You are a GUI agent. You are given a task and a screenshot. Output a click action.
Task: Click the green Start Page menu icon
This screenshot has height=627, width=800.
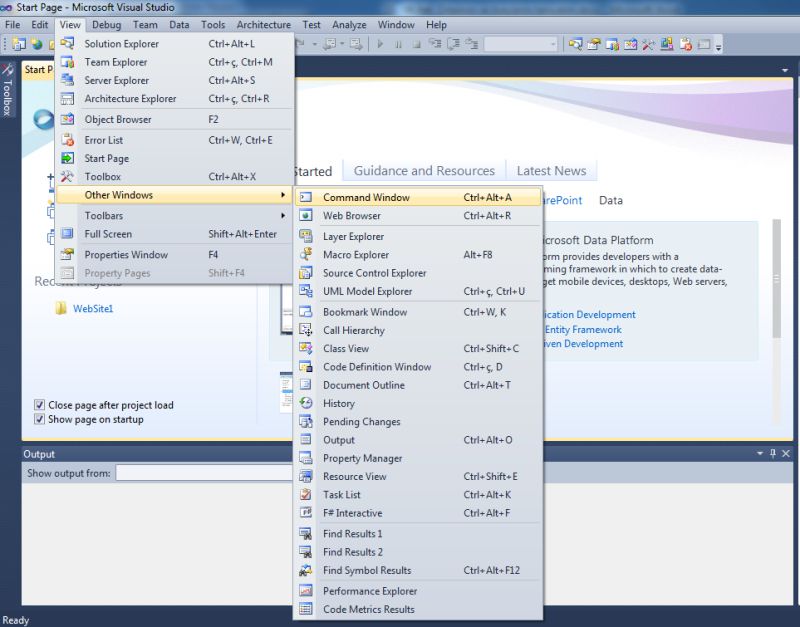(67, 158)
